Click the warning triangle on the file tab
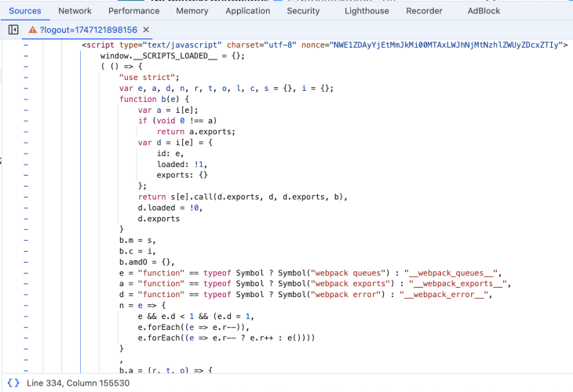The height and width of the screenshot is (392, 573). tap(33, 29)
